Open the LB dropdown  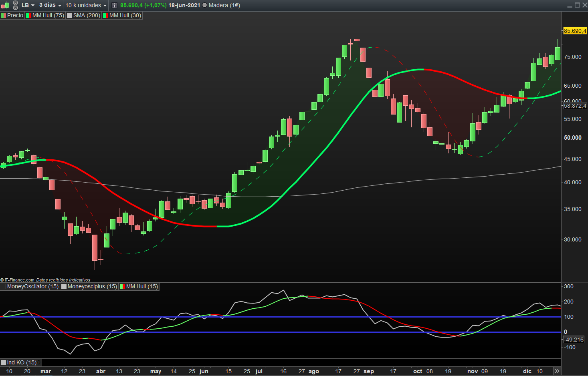point(28,5)
